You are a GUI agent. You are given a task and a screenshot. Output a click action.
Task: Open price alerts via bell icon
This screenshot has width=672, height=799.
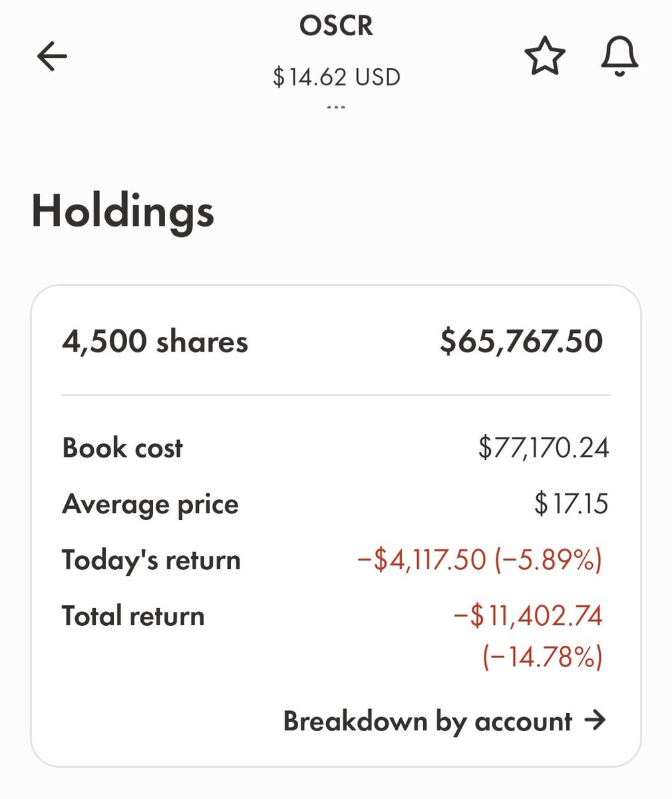click(x=619, y=57)
